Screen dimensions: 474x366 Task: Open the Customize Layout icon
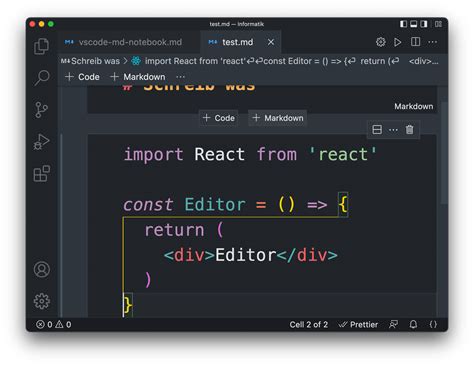[x=438, y=24]
